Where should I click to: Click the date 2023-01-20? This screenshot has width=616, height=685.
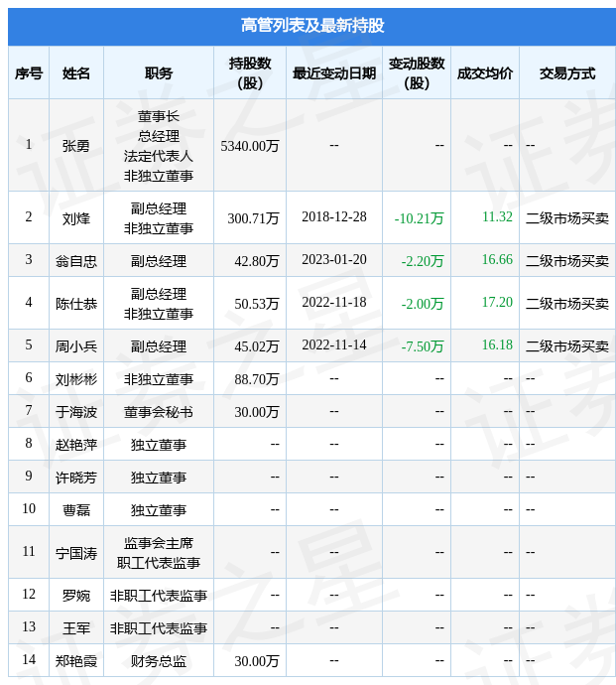(334, 259)
